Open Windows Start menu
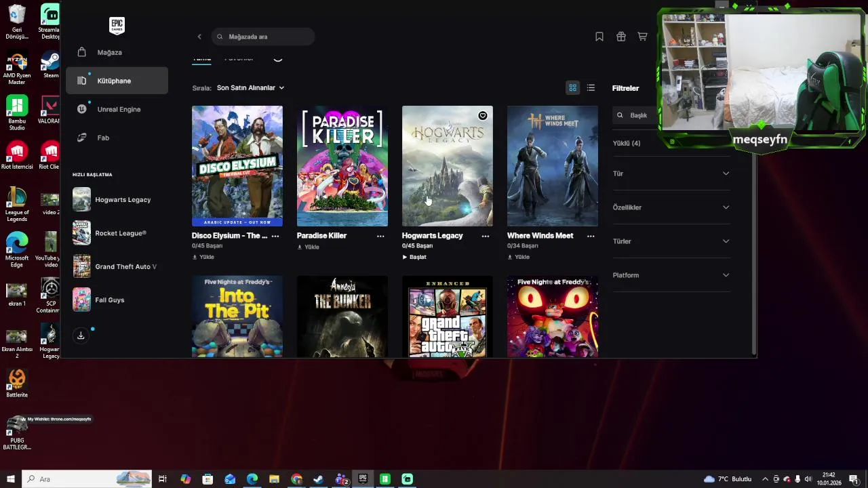Screen dimensions: 868x488 [x=10, y=479]
